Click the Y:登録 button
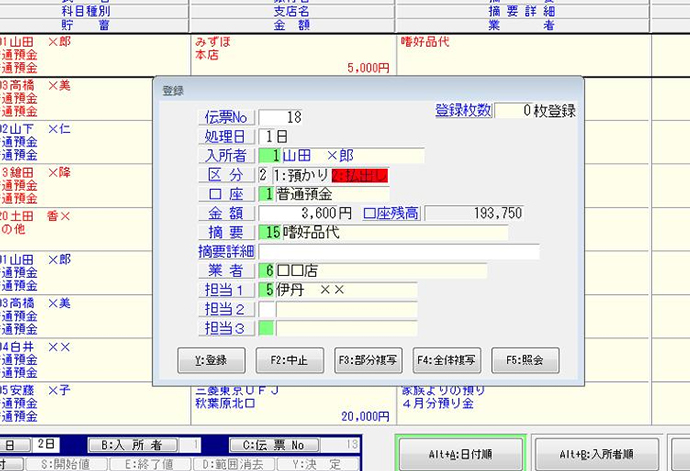Viewport: 690px width, 471px height. coord(210,361)
